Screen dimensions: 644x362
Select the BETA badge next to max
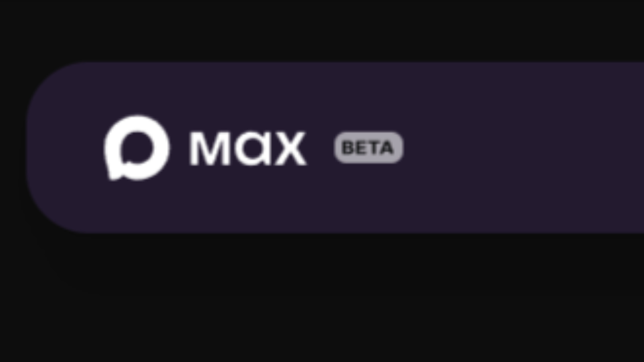coord(368,148)
